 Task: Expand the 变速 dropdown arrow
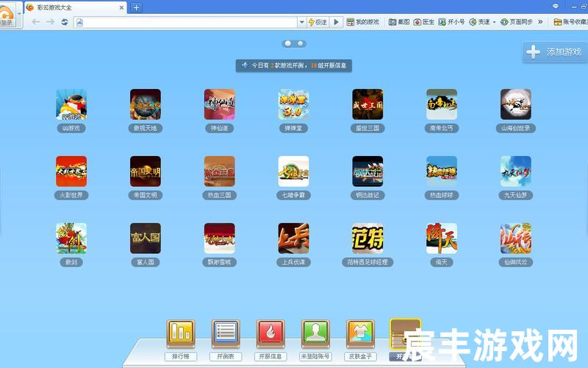[494, 23]
